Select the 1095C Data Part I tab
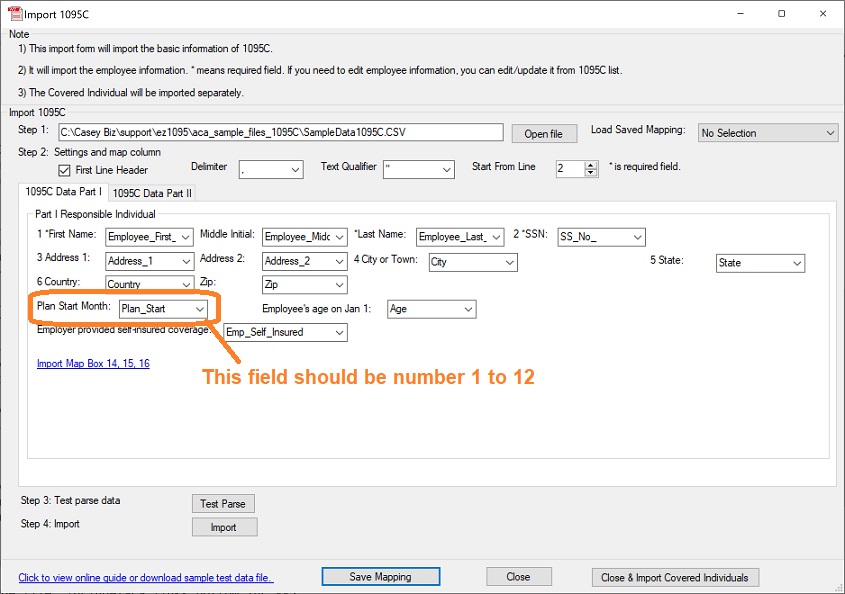Image resolution: width=845 pixels, height=594 pixels. point(64,192)
